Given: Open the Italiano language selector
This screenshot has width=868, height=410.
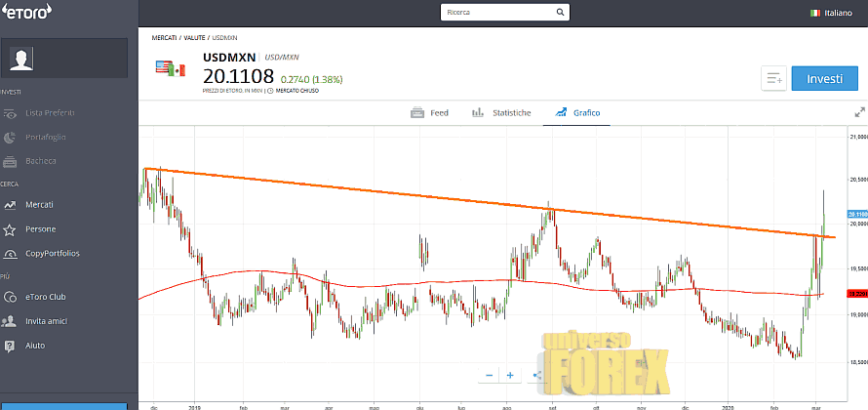Looking at the screenshot, I should (x=830, y=13).
